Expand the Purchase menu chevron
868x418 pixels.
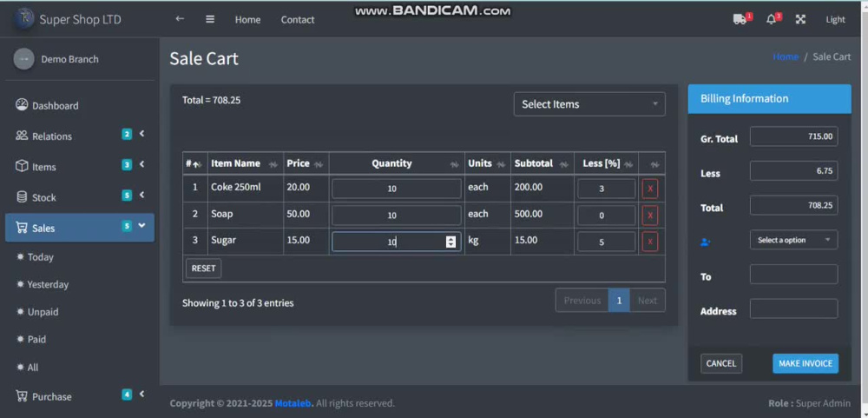(x=141, y=394)
